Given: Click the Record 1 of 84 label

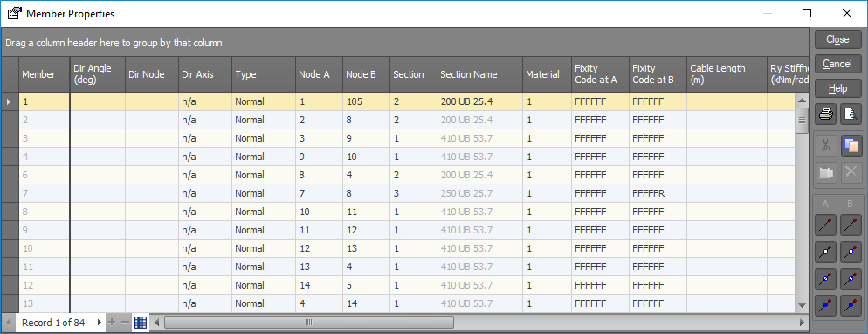Looking at the screenshot, I should tap(53, 323).
